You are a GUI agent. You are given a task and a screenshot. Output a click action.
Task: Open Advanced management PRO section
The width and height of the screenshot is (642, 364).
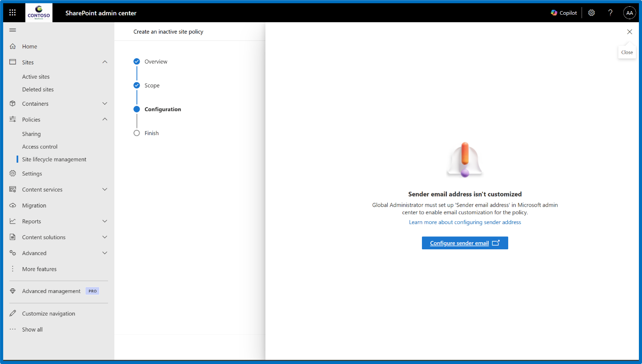tap(51, 291)
